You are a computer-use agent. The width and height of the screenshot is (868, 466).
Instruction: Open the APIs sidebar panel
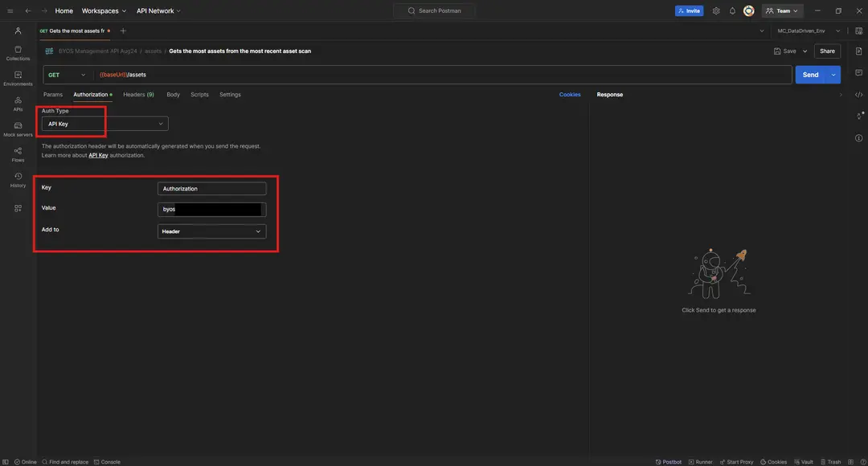click(x=18, y=104)
